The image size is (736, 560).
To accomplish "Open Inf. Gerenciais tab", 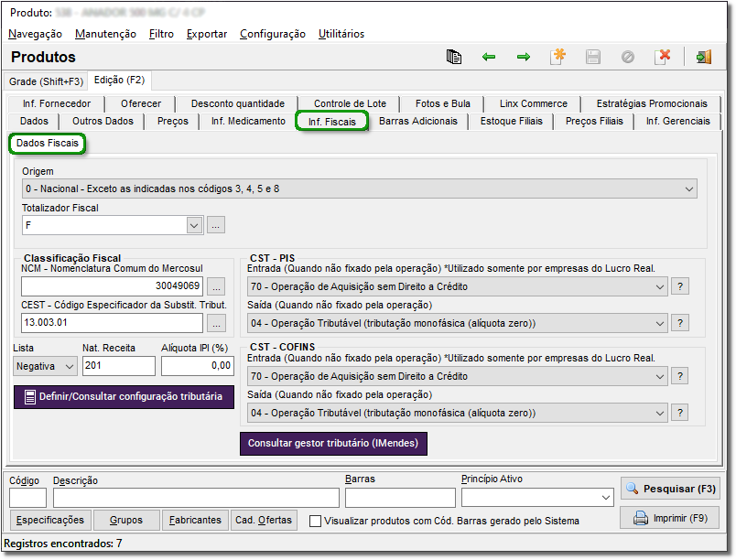I will [x=677, y=121].
